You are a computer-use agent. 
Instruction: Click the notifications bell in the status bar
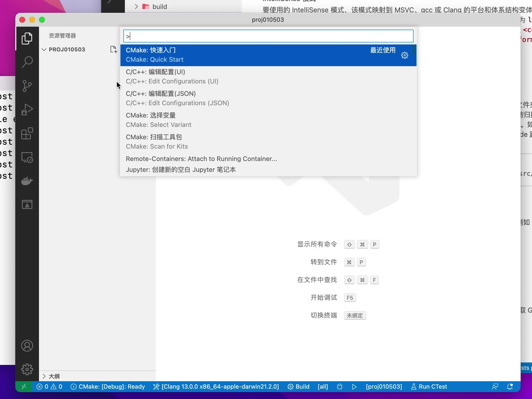(510, 386)
